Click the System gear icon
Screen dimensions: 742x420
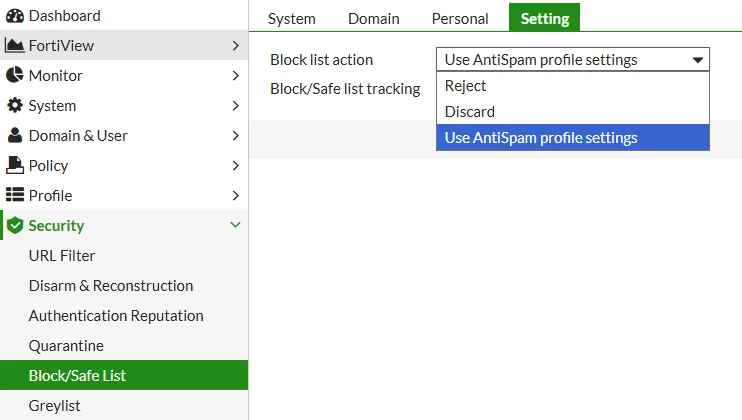[x=15, y=105]
